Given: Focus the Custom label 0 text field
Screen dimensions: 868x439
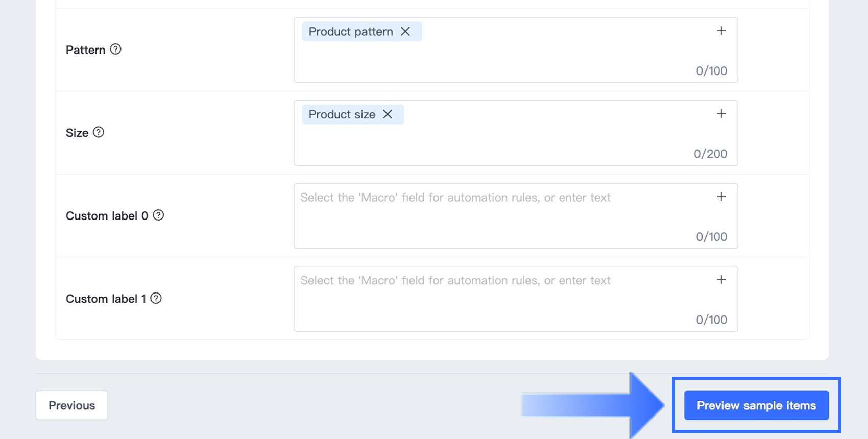Looking at the screenshot, I should pos(516,216).
